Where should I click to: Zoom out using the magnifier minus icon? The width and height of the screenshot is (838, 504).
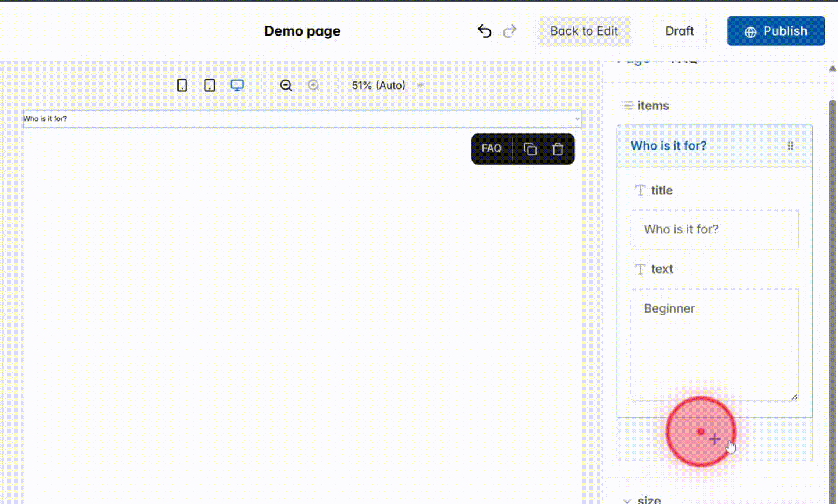click(286, 85)
